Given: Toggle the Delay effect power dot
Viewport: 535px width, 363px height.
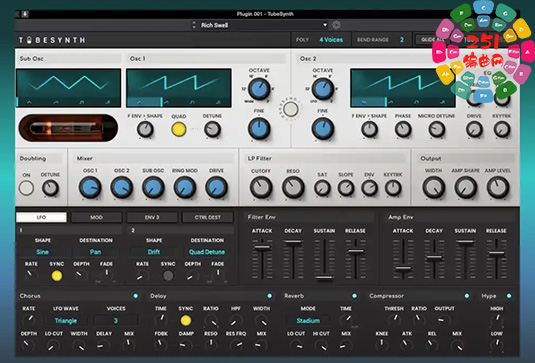Looking at the screenshot, I should (x=270, y=296).
